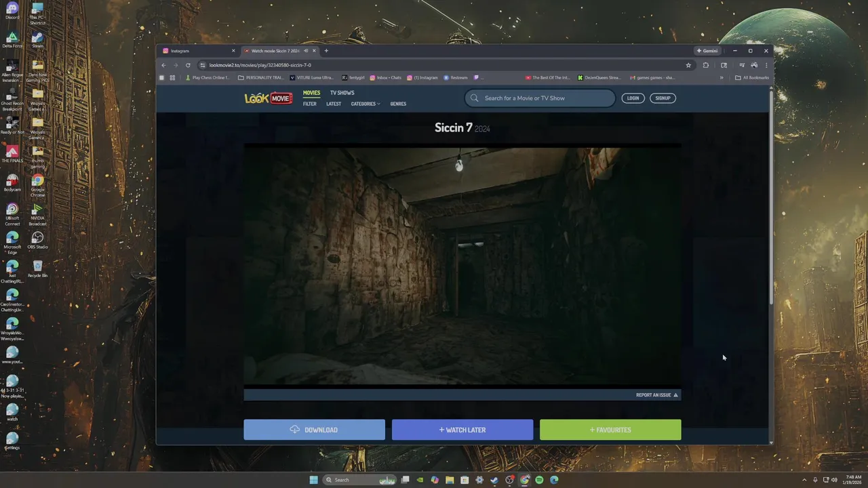Image resolution: width=868 pixels, height=488 pixels.
Task: Add movie to WATCH LATER
Action: 462,430
